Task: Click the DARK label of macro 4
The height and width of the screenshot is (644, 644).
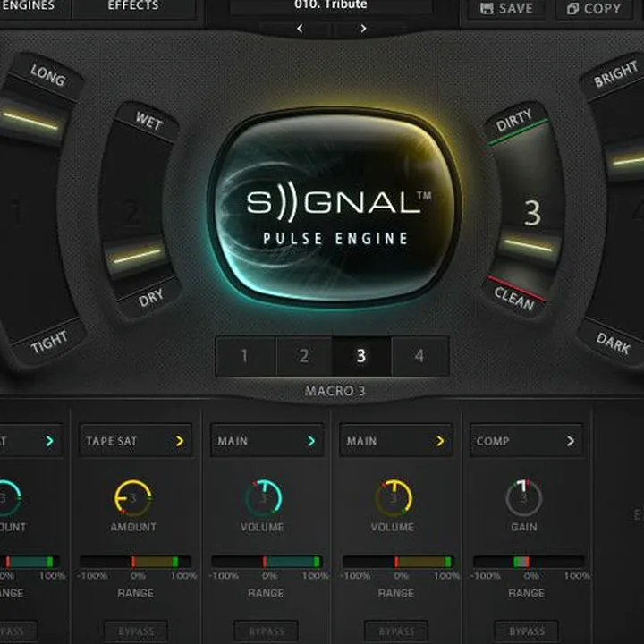Action: [x=614, y=343]
